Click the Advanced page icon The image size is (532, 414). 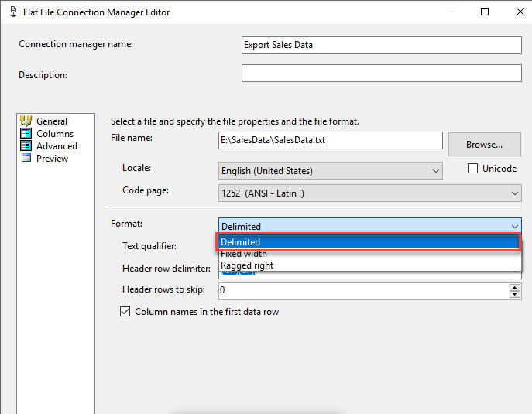tap(26, 145)
